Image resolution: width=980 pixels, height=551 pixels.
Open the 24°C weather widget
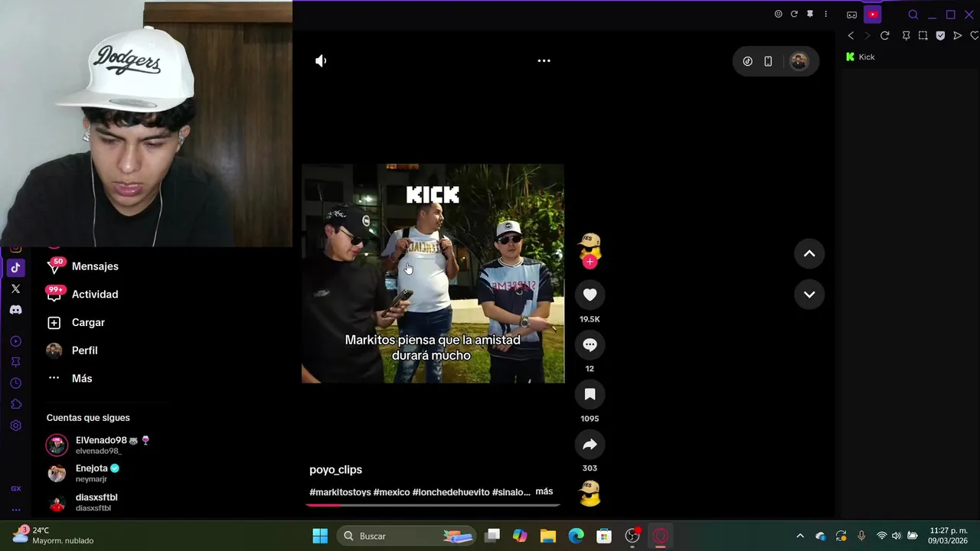[52, 536]
